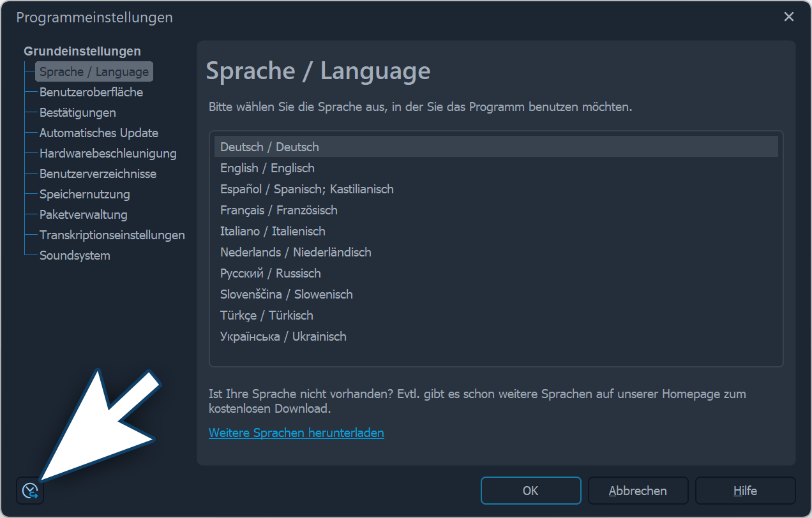This screenshot has width=812, height=518.
Task: Select Türkçe from the language list
Action: click(x=266, y=315)
